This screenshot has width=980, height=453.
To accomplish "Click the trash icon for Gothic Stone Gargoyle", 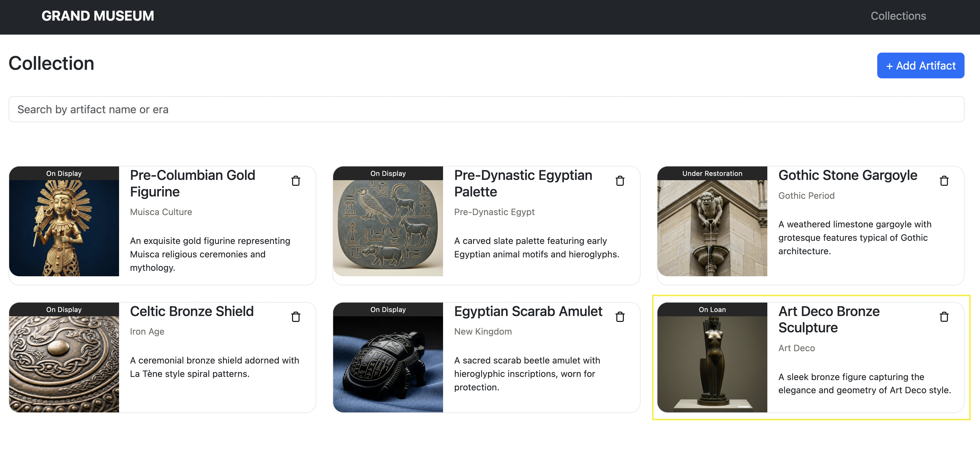I will coord(944,181).
